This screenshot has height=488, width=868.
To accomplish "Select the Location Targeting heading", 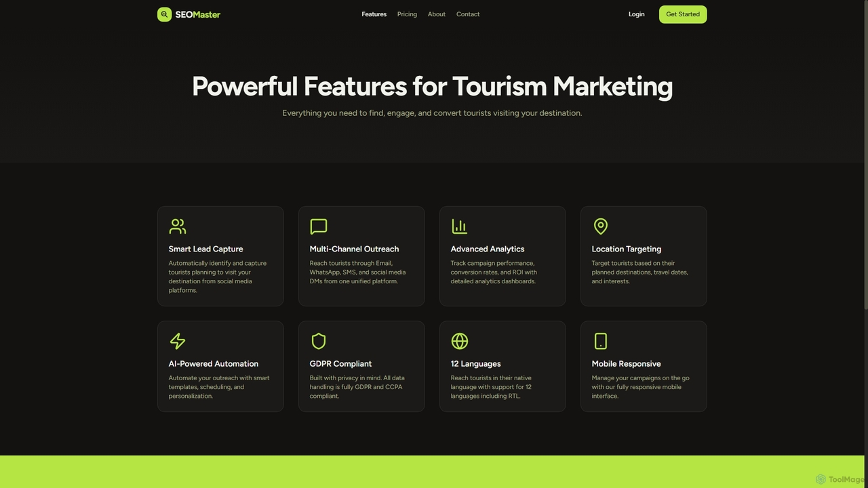I will coord(627,249).
